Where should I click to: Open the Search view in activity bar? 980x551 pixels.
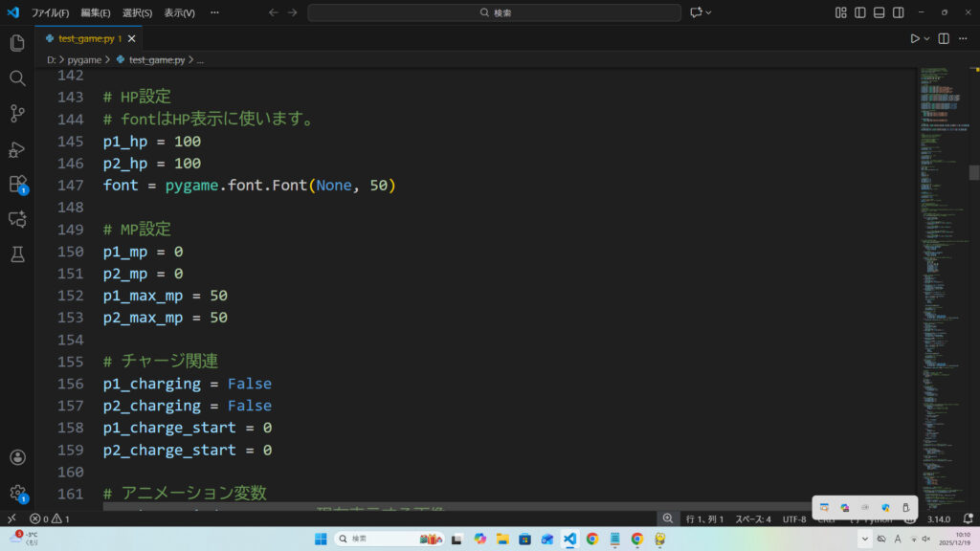[17, 78]
